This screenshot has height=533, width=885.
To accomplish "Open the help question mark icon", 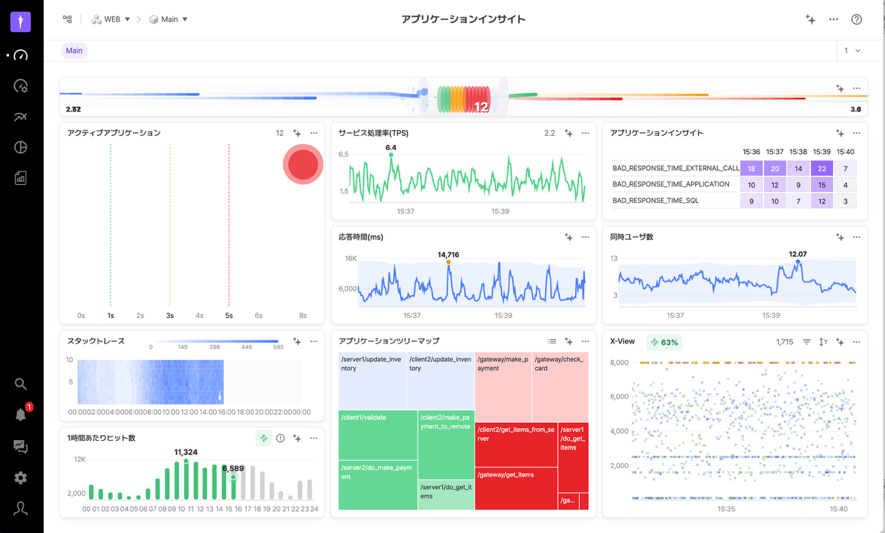I will 856,19.
